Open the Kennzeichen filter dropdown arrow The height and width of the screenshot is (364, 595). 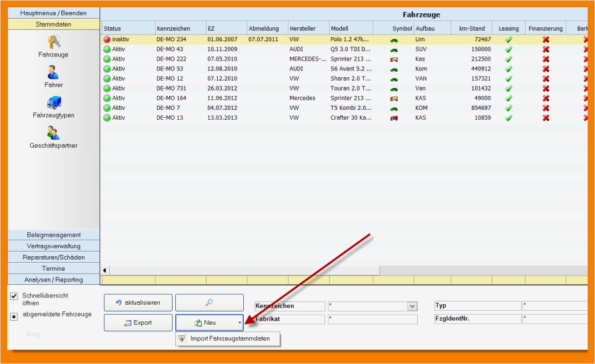412,306
